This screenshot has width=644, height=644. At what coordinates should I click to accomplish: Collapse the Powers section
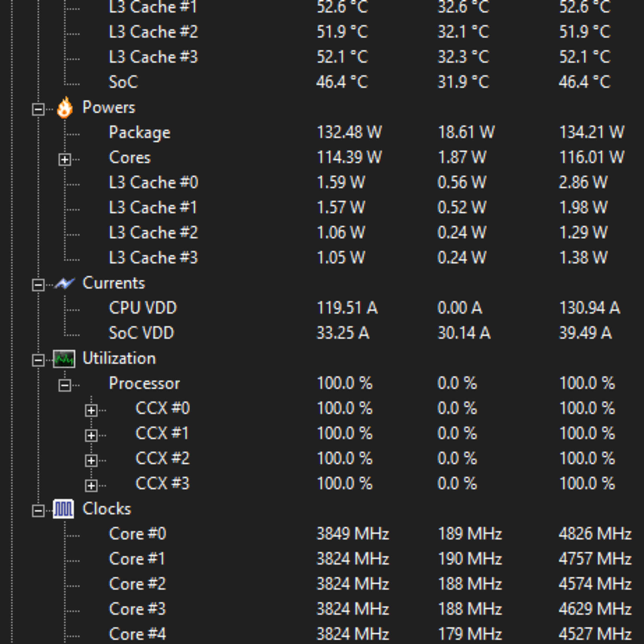[x=38, y=109]
